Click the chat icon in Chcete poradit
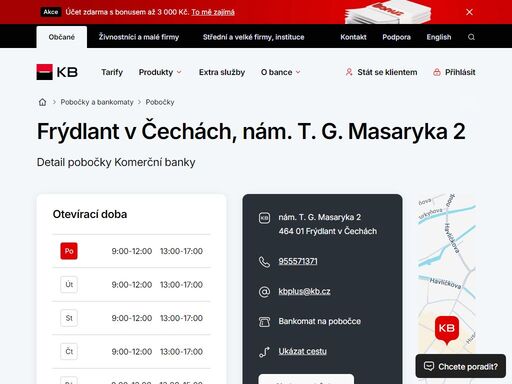Viewport: 512px width, 384px height. (x=429, y=366)
